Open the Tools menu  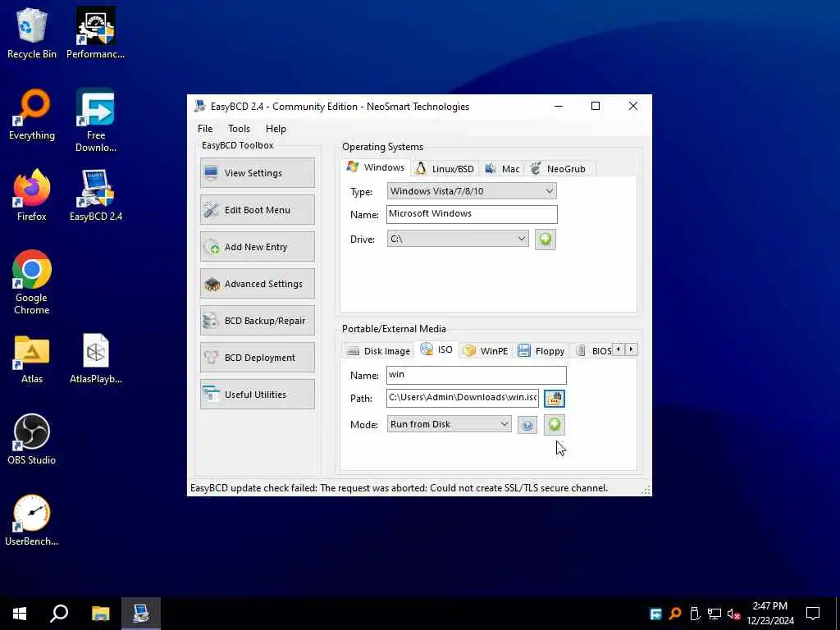pyautogui.click(x=239, y=129)
